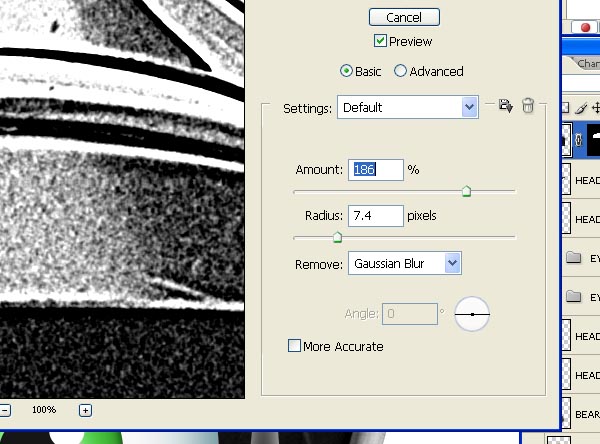Click the layer mask link chain icon
The width and height of the screenshot is (600, 444).
[x=579, y=140]
